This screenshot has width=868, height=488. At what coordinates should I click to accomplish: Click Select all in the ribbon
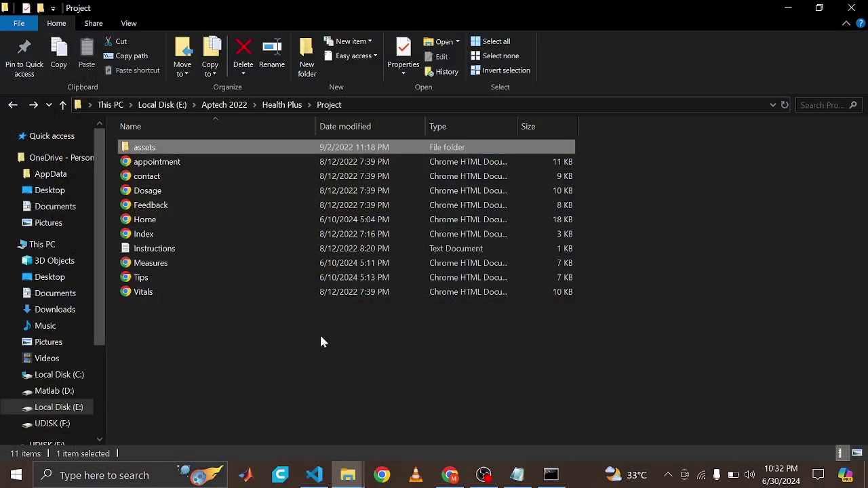point(490,41)
